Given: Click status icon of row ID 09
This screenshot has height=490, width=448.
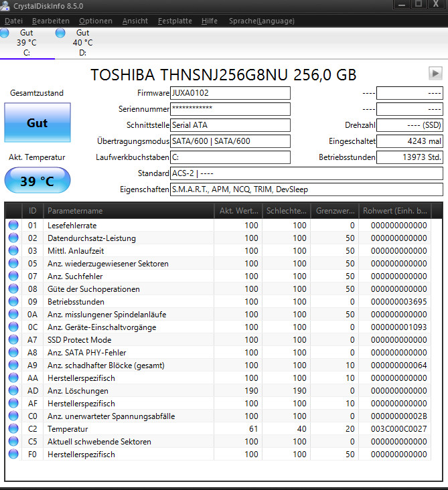Looking at the screenshot, I should (x=13, y=301).
